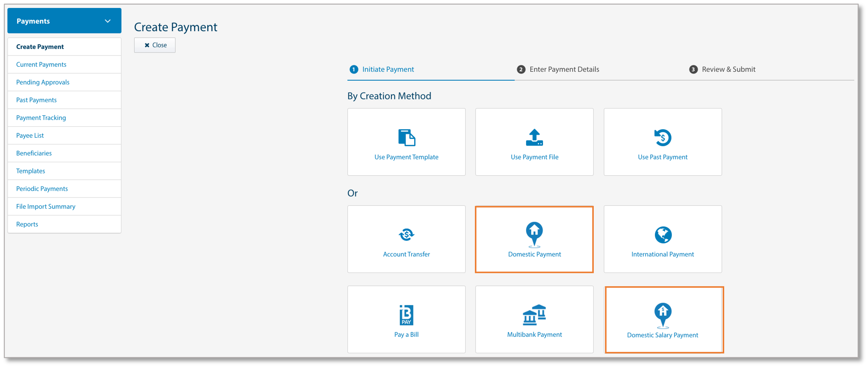Image resolution: width=868 pixels, height=368 pixels.
Task: Select the Initiate Payment step
Action: click(x=388, y=69)
